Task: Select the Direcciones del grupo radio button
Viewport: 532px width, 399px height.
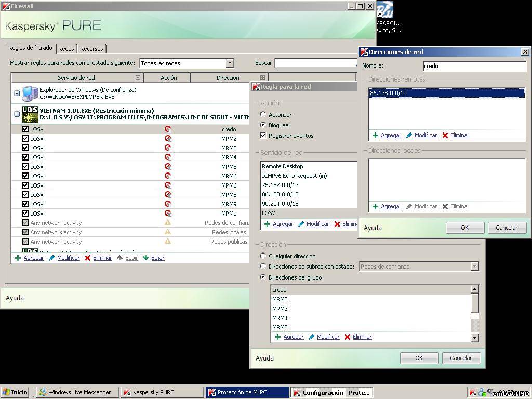Action: pos(263,277)
